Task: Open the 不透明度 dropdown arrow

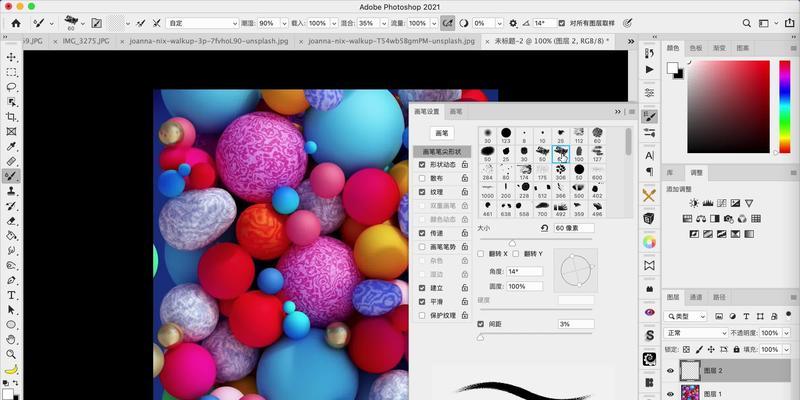Action: 788,333
